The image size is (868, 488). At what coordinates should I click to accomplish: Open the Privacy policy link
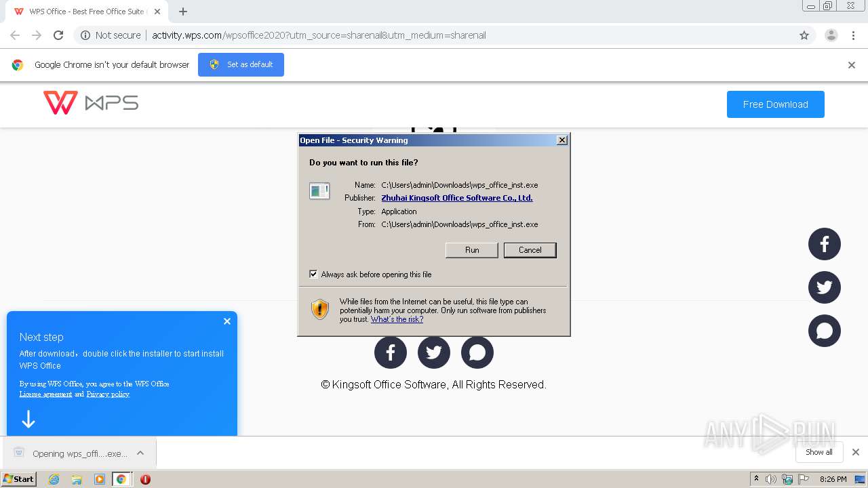pyautogui.click(x=108, y=394)
